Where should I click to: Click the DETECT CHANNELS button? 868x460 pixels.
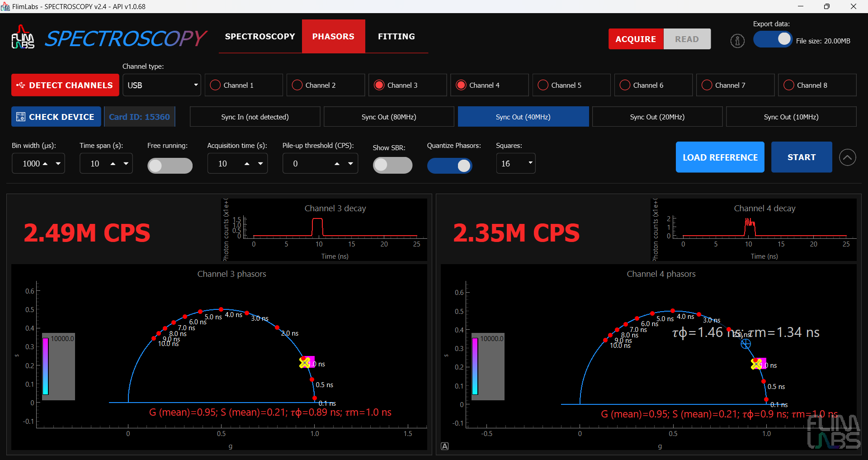(65, 85)
